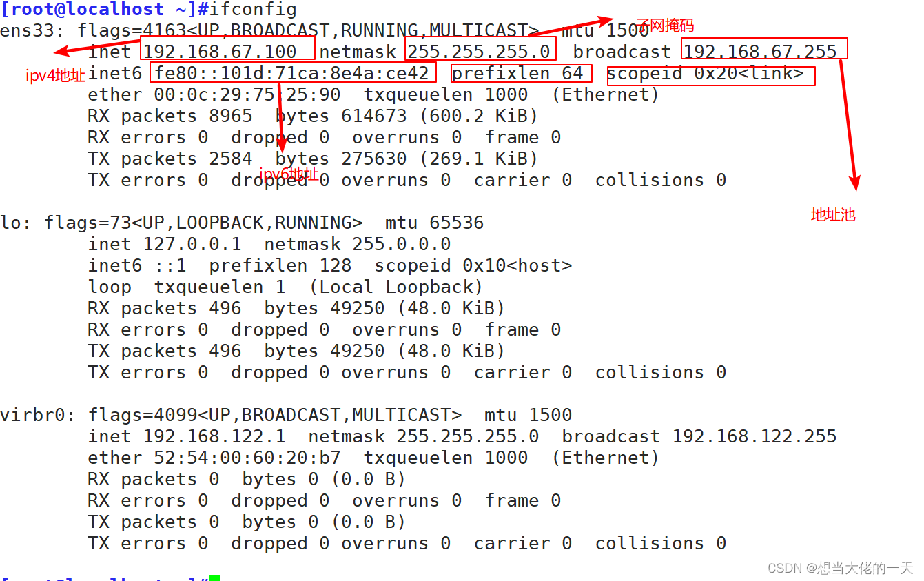The height and width of the screenshot is (581, 924).
Task: Click 'RX packets 0' in virbr0 section
Action: 154,479
